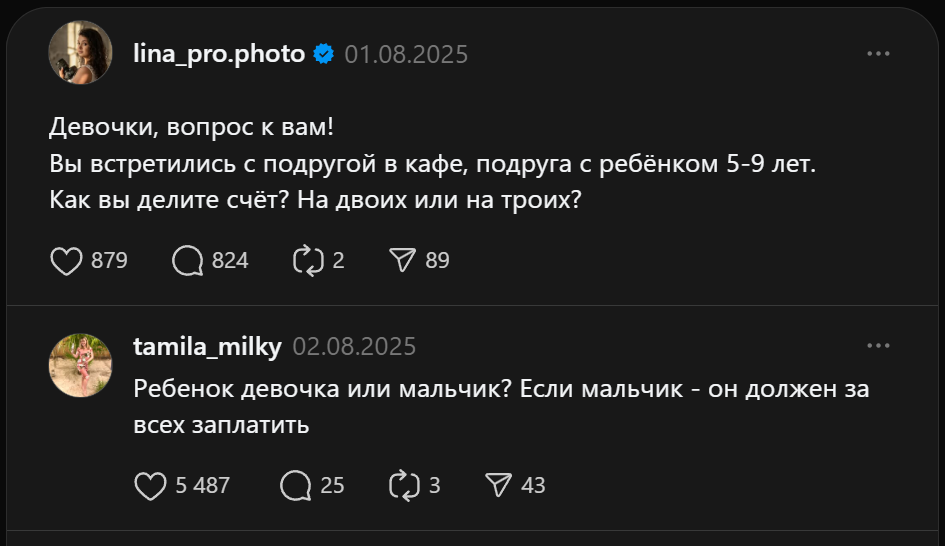The image size is (945, 546).
Task: Repost the lina_pro.photo cafe bill question
Action: coord(306,261)
